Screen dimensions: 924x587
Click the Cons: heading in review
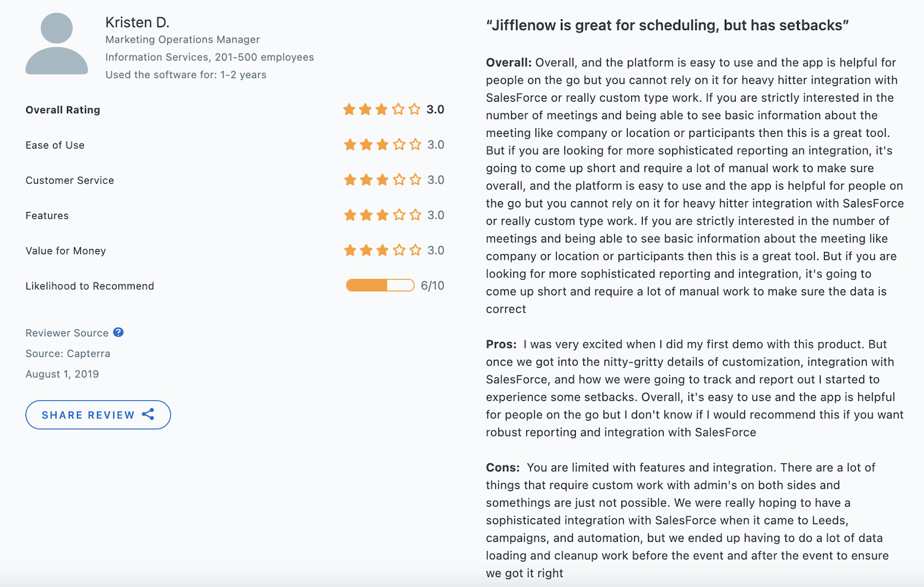click(x=503, y=467)
